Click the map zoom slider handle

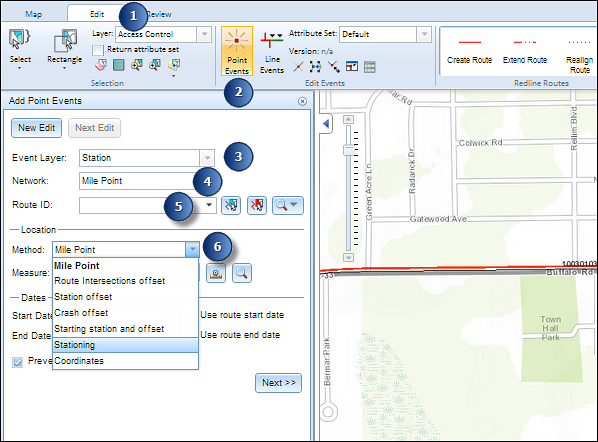349,150
